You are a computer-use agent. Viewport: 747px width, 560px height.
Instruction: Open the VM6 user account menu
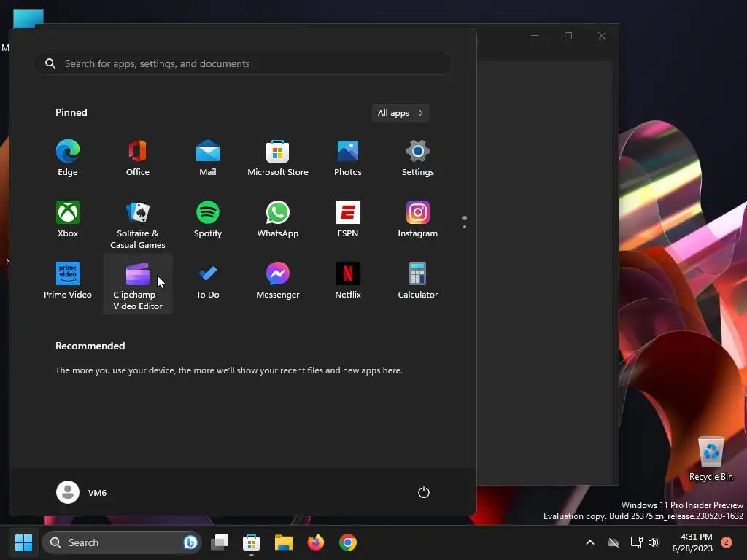click(x=82, y=492)
